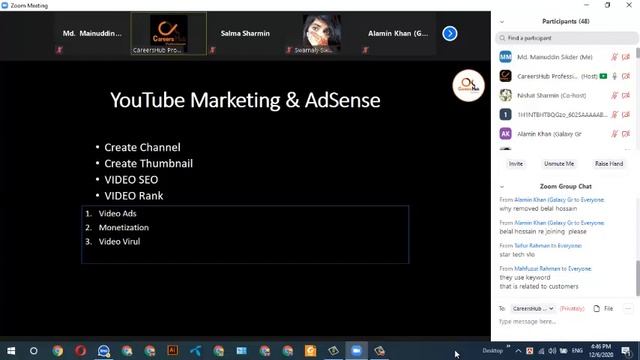Click muted mic icon for 1H1NTBHT8QGzo participant
The height and width of the screenshot is (360, 640).
click(x=614, y=115)
